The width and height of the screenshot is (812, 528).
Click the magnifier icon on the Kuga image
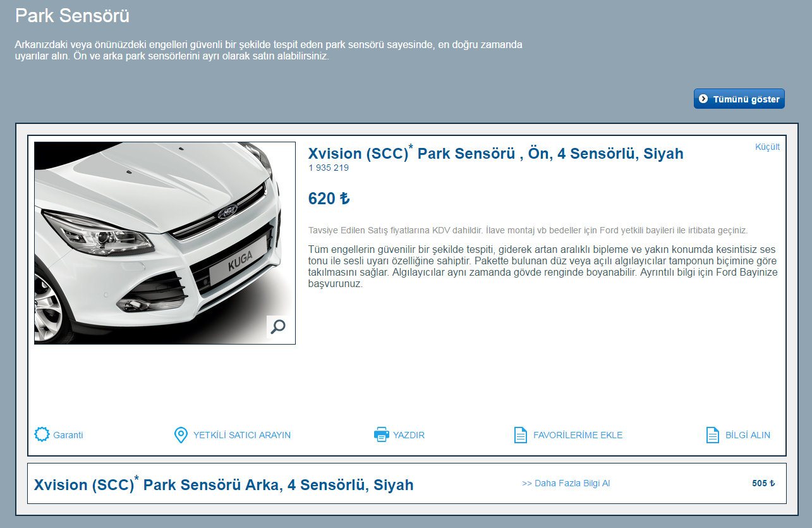(x=278, y=326)
